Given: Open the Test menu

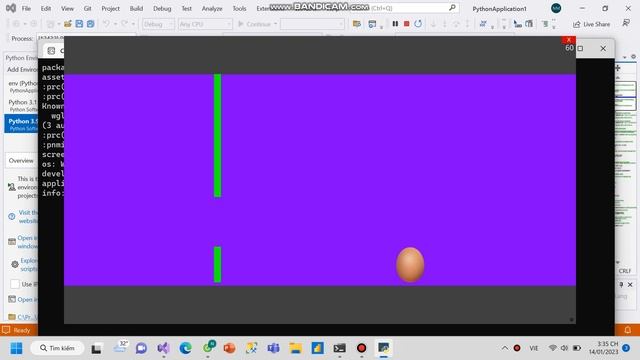Looking at the screenshot, I should [x=187, y=8].
